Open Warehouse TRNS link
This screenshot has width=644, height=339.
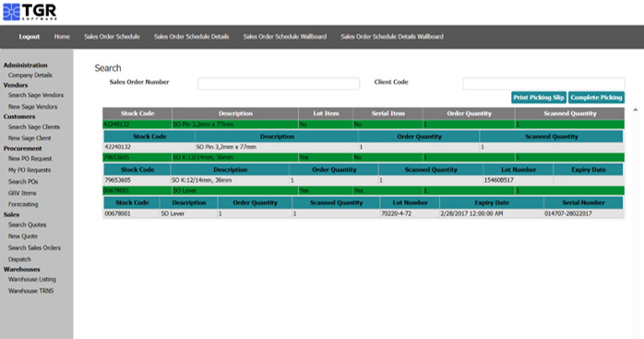(30, 291)
